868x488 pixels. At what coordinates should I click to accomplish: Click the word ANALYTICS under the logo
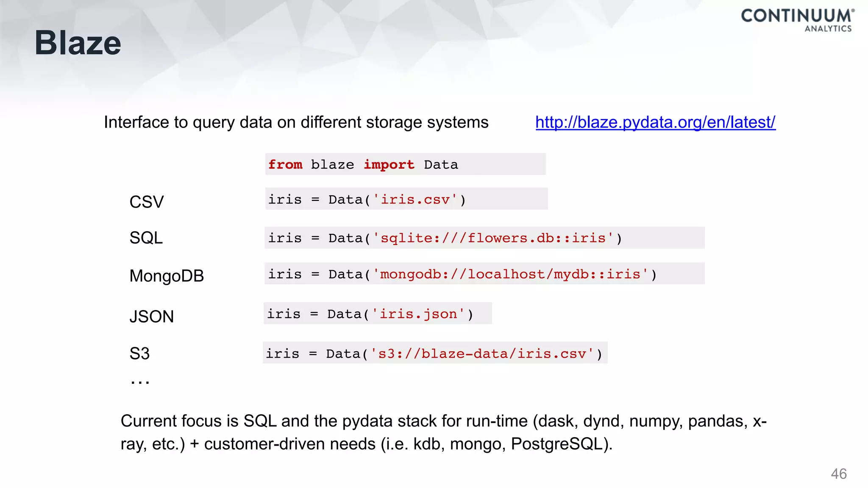click(x=828, y=29)
